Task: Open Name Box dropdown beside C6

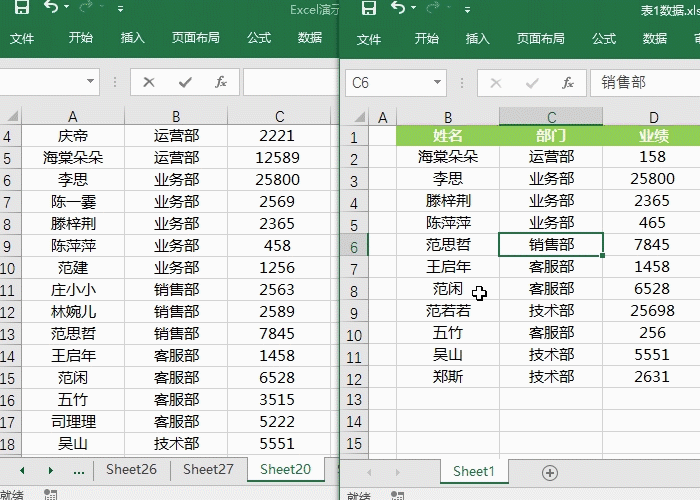Action: (x=436, y=83)
